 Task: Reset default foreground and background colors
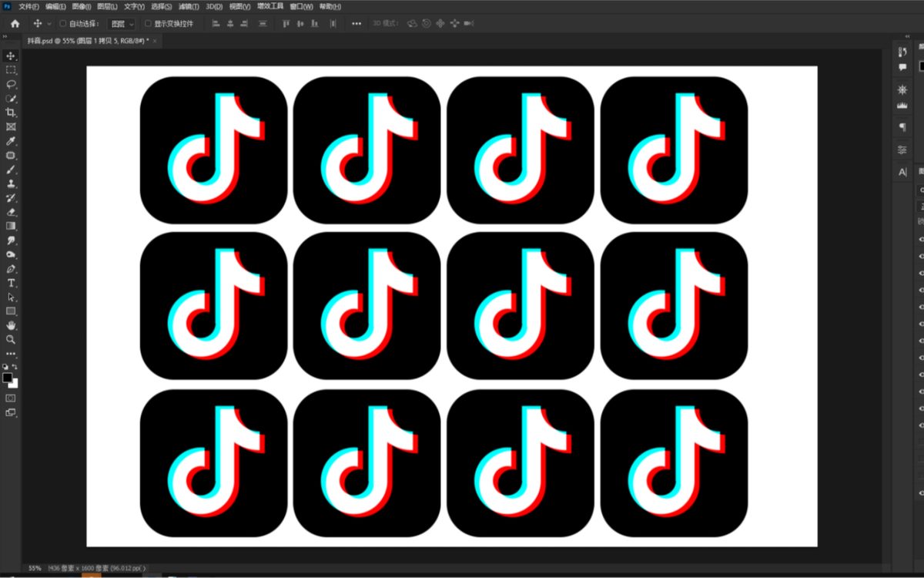5,367
